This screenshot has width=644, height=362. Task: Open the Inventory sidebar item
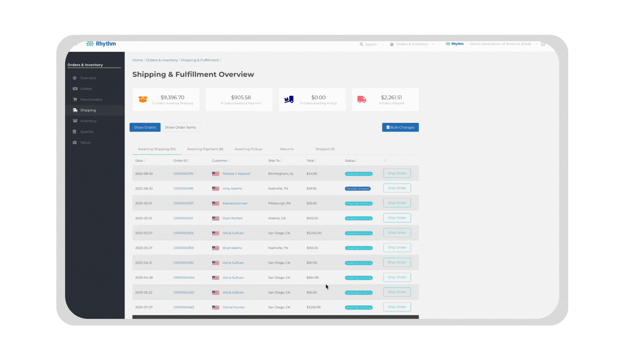point(95,121)
